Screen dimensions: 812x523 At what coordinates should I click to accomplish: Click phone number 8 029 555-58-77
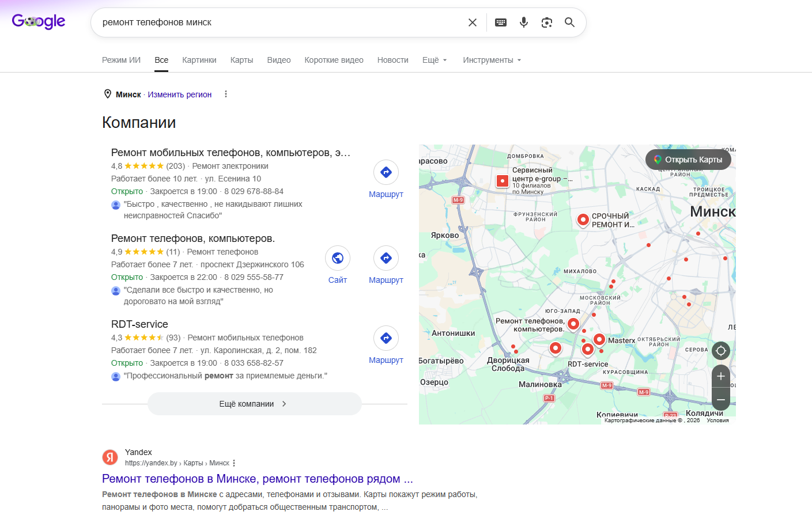(254, 277)
